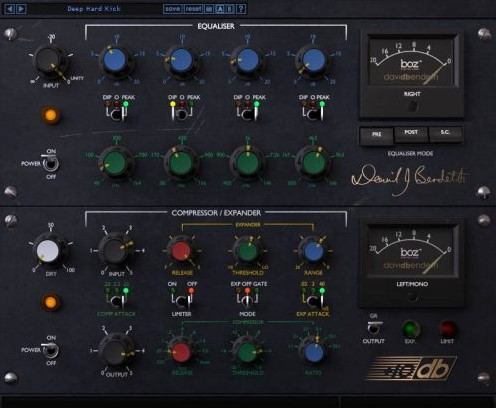The height and width of the screenshot is (408, 496).
Task: Flip the EXP OFF GATE MODE switch
Action: coord(247,301)
